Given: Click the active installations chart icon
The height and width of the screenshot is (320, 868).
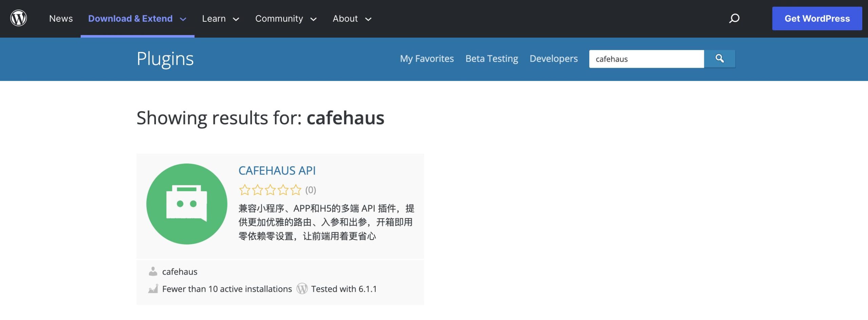Looking at the screenshot, I should [x=153, y=289].
